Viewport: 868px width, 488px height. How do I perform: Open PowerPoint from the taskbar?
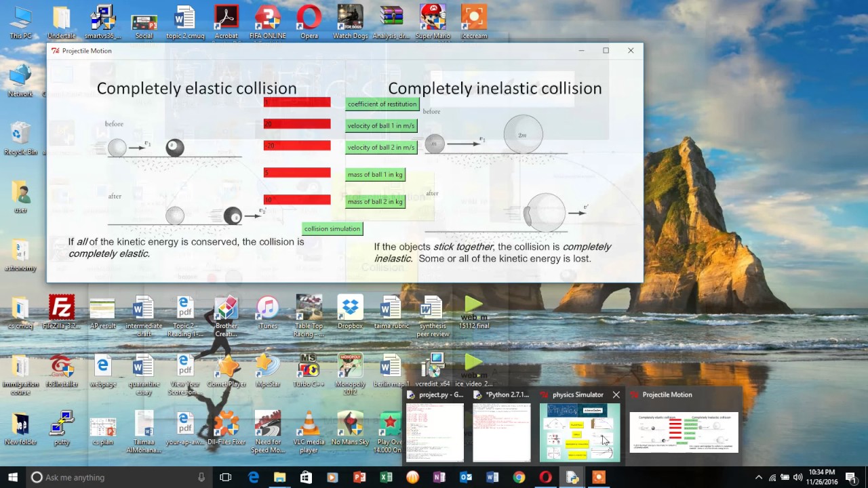tap(359, 477)
